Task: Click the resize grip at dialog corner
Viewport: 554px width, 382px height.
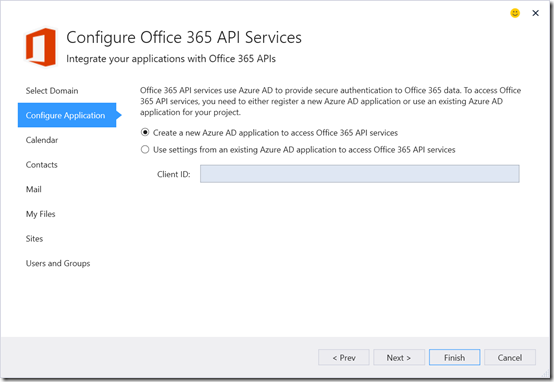Action: [545, 373]
